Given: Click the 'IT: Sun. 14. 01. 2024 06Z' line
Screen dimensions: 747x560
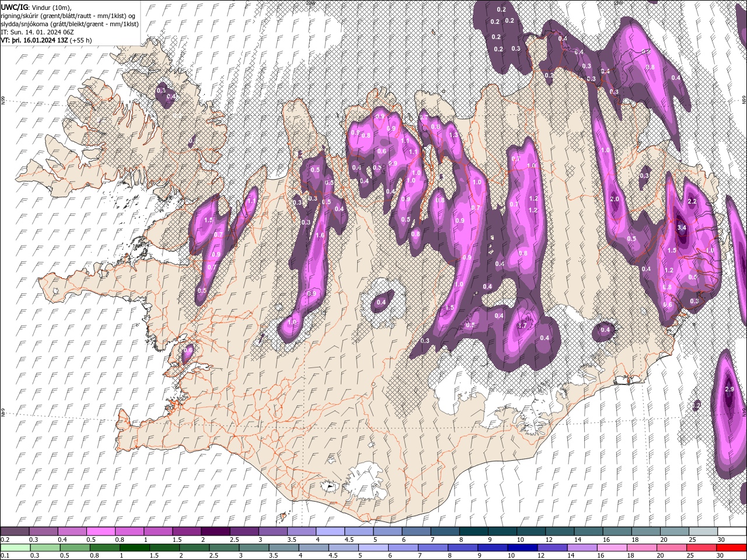Looking at the screenshot, I should 37,32.
